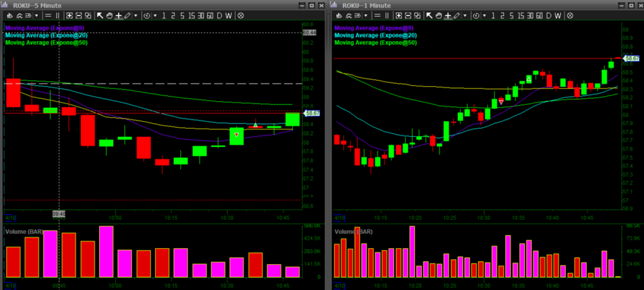Viewport: 644px width, 290px height.
Task: Click Moving Average (Expone@50) label in 1 Minute chart
Action: [x=375, y=43]
